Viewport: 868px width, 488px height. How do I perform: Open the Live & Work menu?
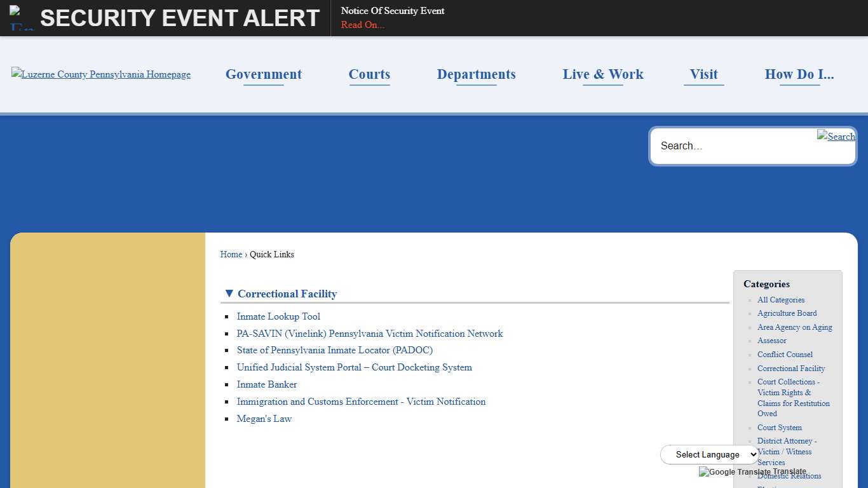coord(602,74)
